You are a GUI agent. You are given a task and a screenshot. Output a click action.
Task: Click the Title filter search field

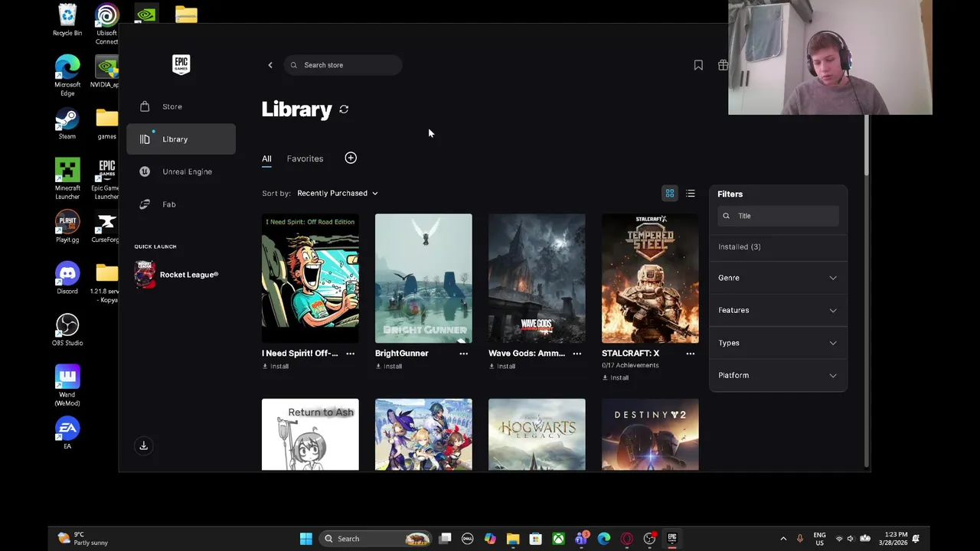tap(778, 216)
